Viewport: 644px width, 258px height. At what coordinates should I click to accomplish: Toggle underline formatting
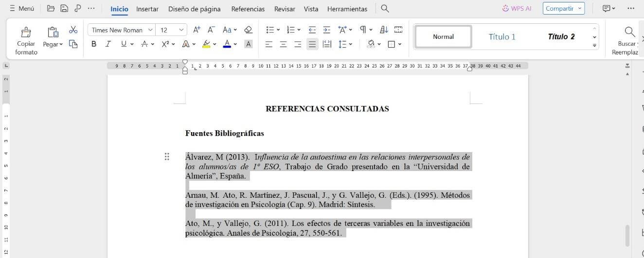[124, 44]
